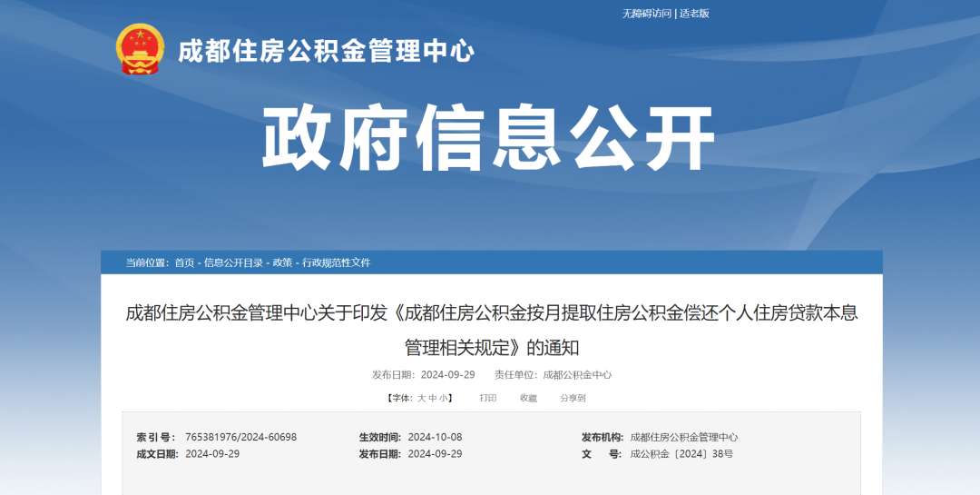Open 信息公开目录 in the breadcrumb

(x=233, y=262)
